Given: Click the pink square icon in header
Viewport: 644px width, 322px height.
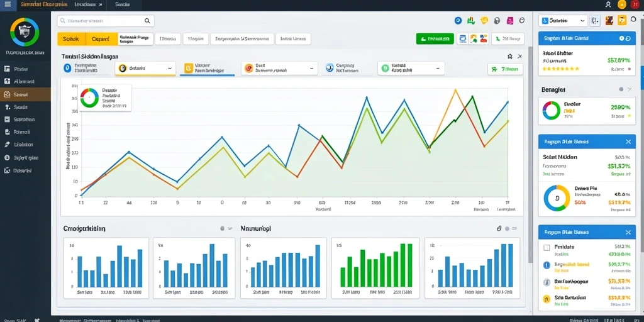Looking at the screenshot, I should 509,21.
